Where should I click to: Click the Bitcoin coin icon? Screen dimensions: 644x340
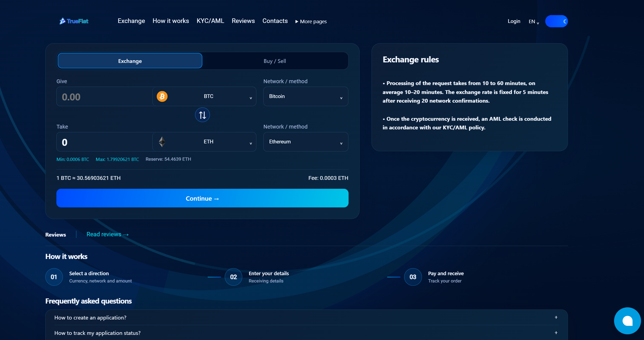pos(162,96)
